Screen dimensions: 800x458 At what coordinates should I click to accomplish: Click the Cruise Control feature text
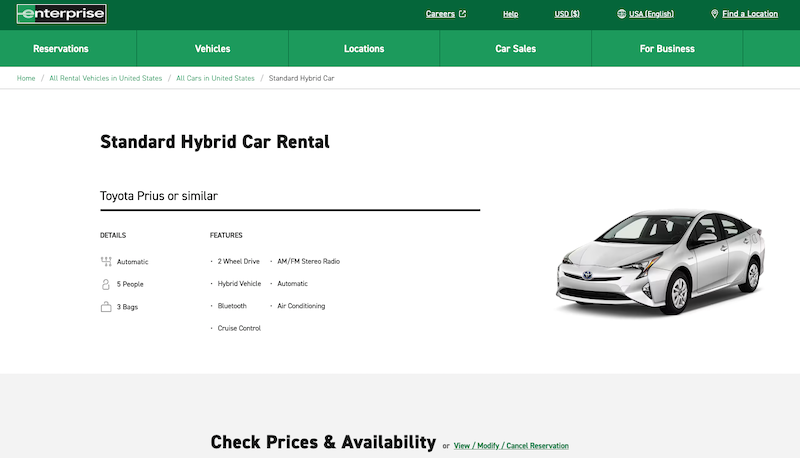(x=239, y=328)
